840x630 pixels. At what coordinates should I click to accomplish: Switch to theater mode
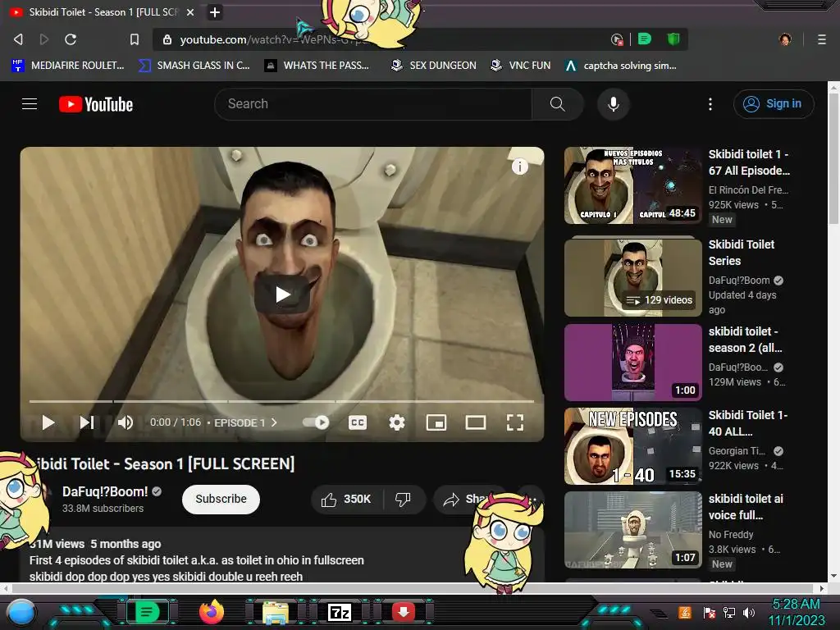476,422
